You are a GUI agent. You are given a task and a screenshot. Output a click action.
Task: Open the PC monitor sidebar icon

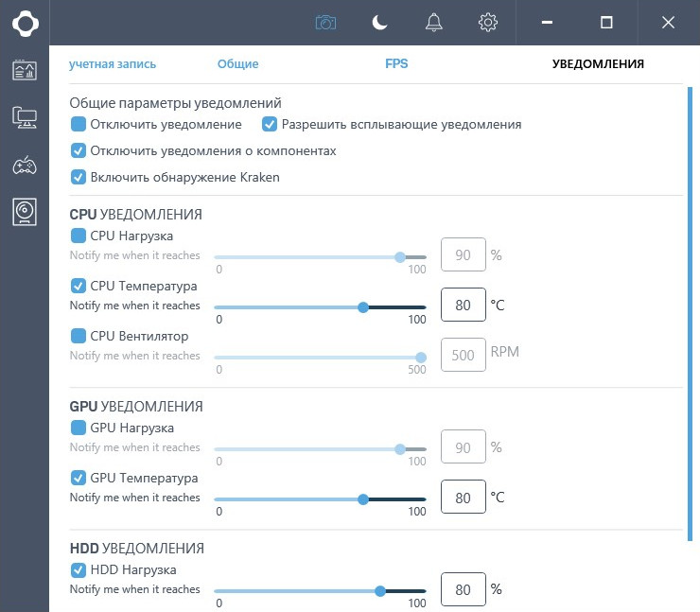tap(25, 118)
